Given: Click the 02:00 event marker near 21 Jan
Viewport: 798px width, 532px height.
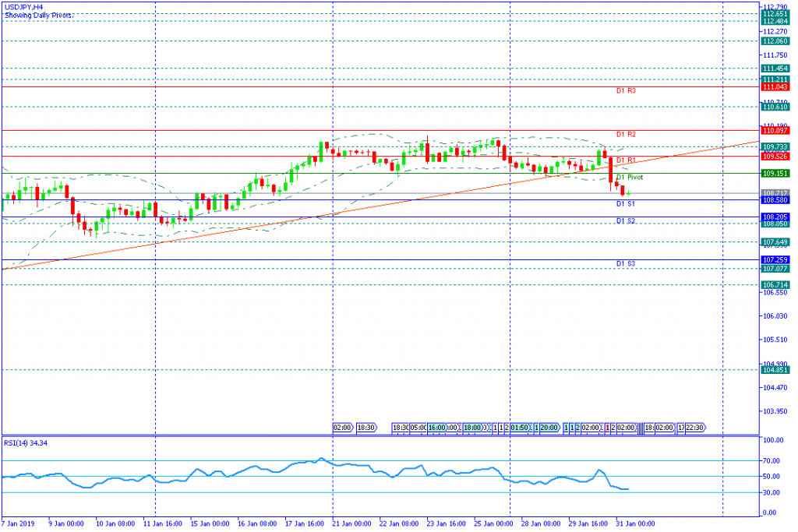Looking at the screenshot, I should pos(343,428).
